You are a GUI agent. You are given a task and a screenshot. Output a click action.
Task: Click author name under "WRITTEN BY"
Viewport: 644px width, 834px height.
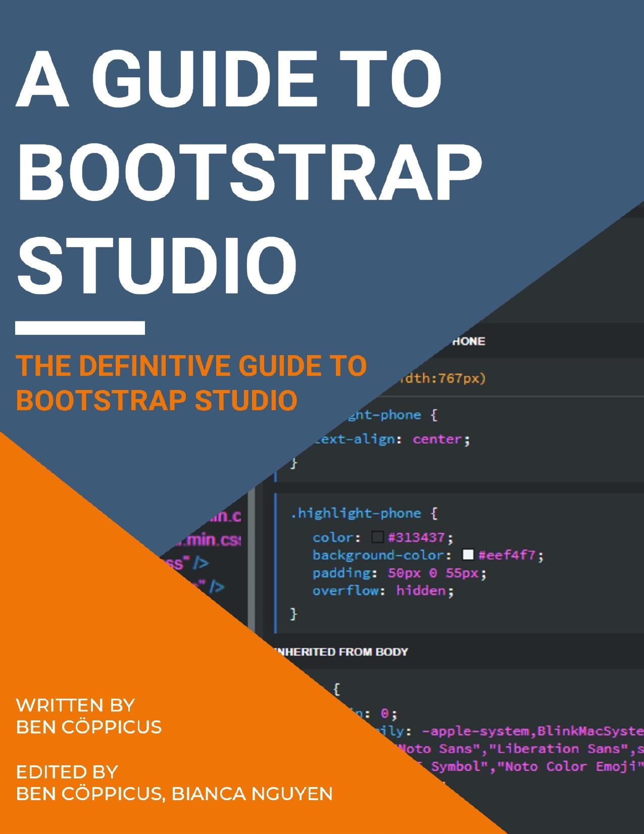89,727
